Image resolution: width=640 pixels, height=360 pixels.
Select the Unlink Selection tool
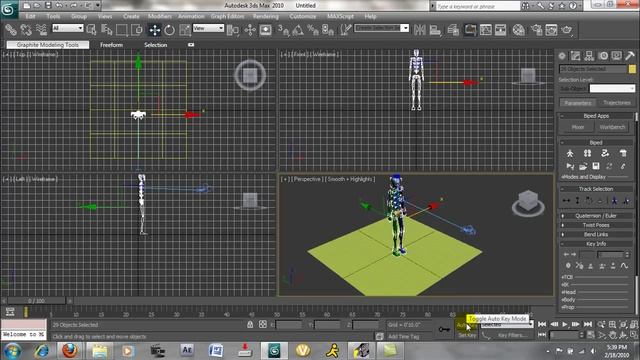point(26,30)
